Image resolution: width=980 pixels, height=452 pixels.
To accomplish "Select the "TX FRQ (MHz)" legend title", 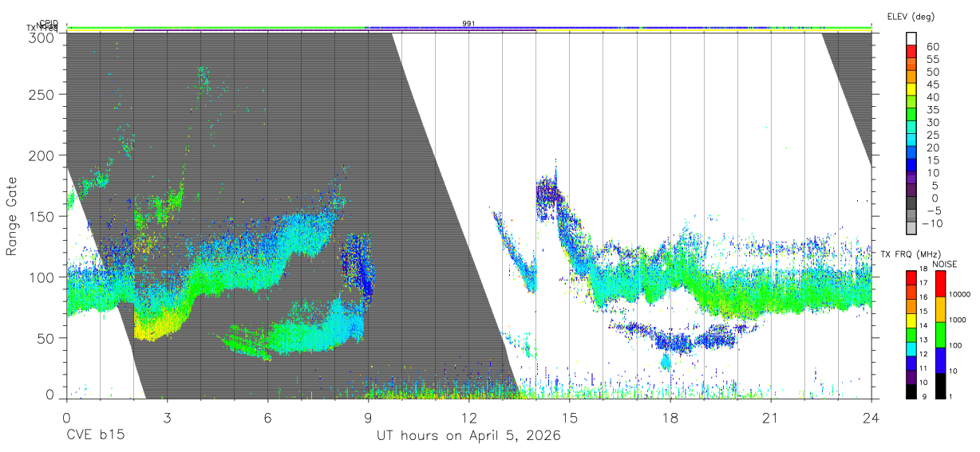I will coord(910,254).
